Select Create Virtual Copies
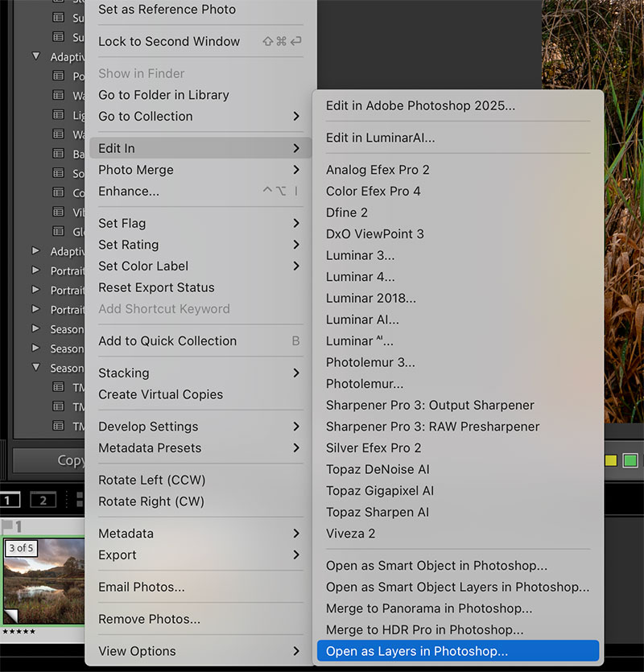Screen dimensions: 644x672 [x=160, y=394]
